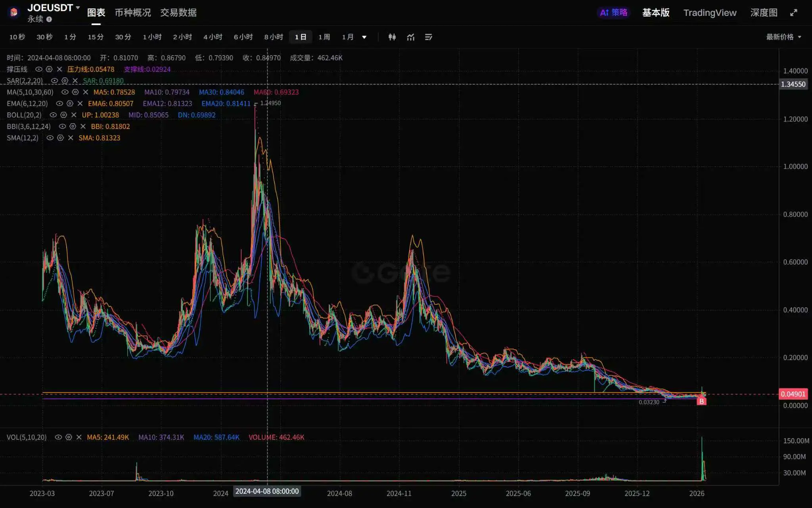Open MA(5,10,30,60) settings gear

click(75, 92)
